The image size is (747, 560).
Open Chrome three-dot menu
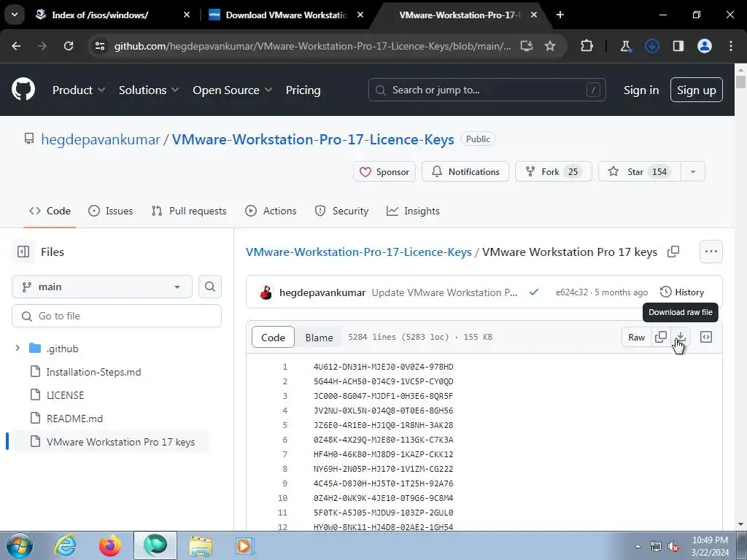[x=731, y=46]
